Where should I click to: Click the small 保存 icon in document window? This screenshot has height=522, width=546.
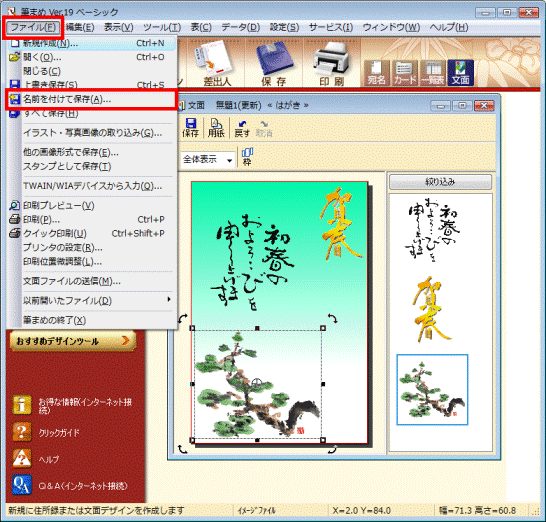pos(190,127)
